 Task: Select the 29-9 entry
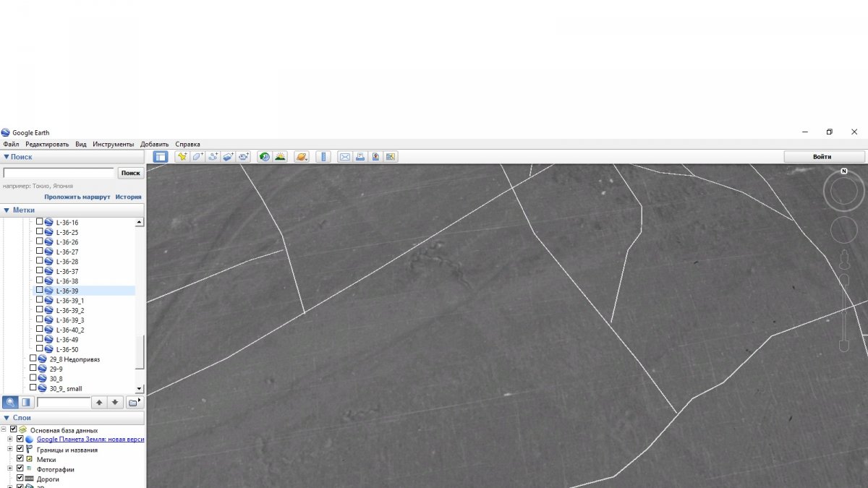click(x=56, y=369)
